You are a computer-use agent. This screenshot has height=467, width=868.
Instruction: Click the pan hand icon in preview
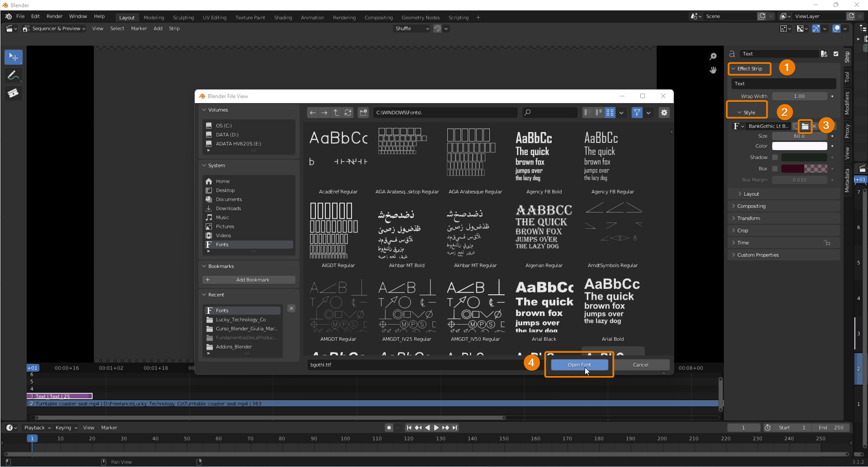click(x=713, y=70)
